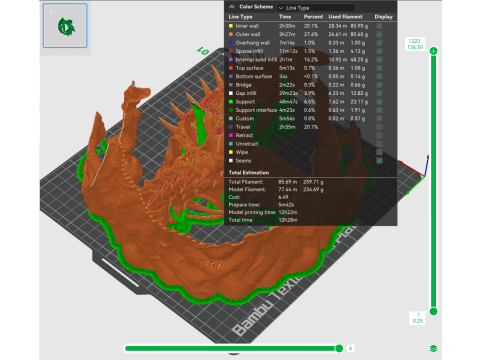The width and height of the screenshot is (480, 360).
Task: Toggle Sparse infill display checkbox
Action: tap(379, 51)
